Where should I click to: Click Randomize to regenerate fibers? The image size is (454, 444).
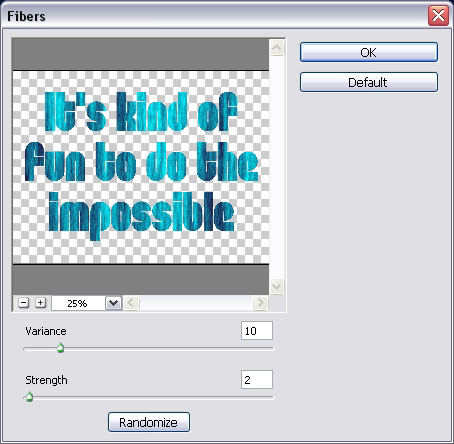click(x=149, y=422)
